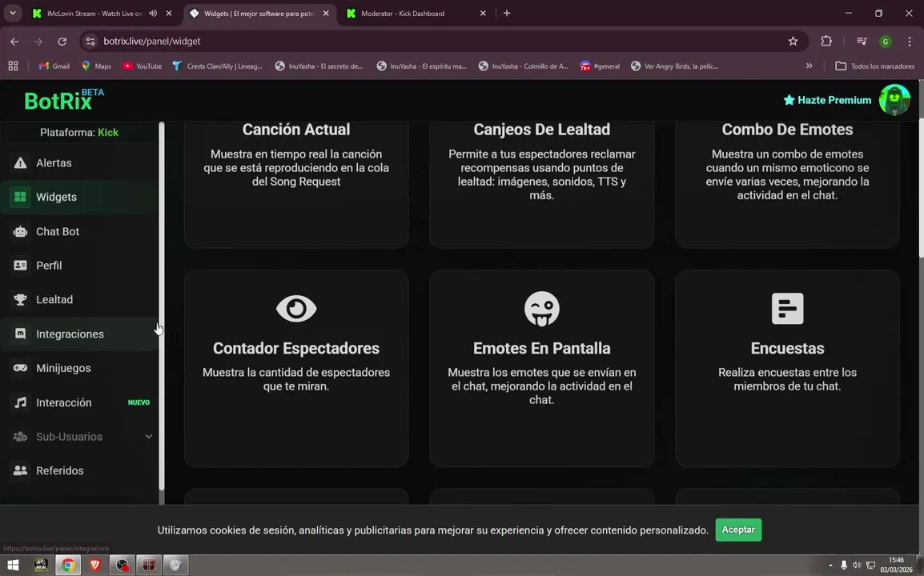Click the volume icon in system tray

[857, 566]
